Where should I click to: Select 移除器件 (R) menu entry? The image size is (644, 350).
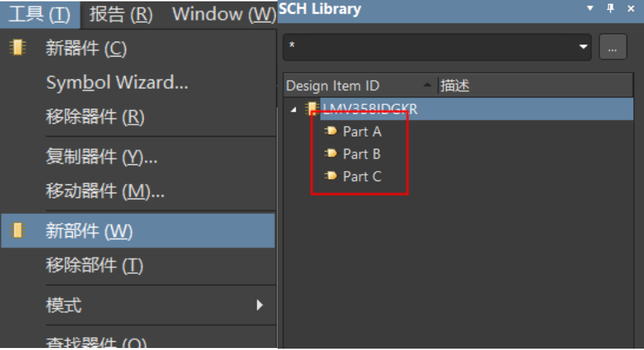95,117
